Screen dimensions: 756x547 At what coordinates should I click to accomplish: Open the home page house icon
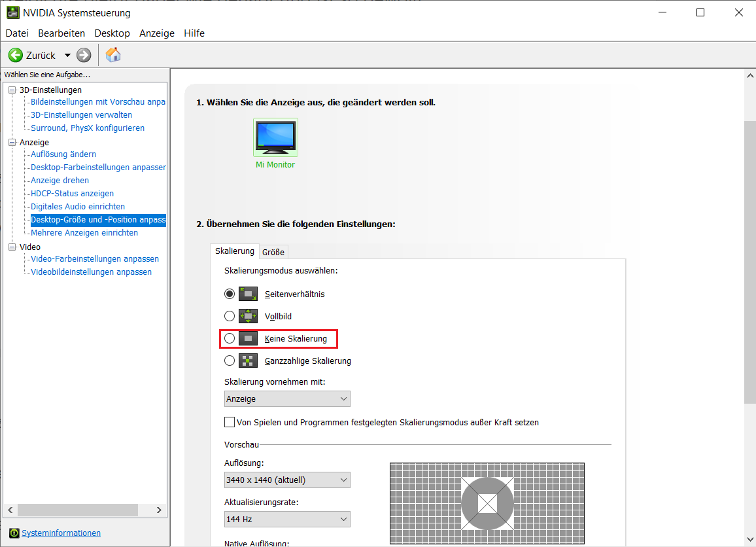(x=113, y=55)
